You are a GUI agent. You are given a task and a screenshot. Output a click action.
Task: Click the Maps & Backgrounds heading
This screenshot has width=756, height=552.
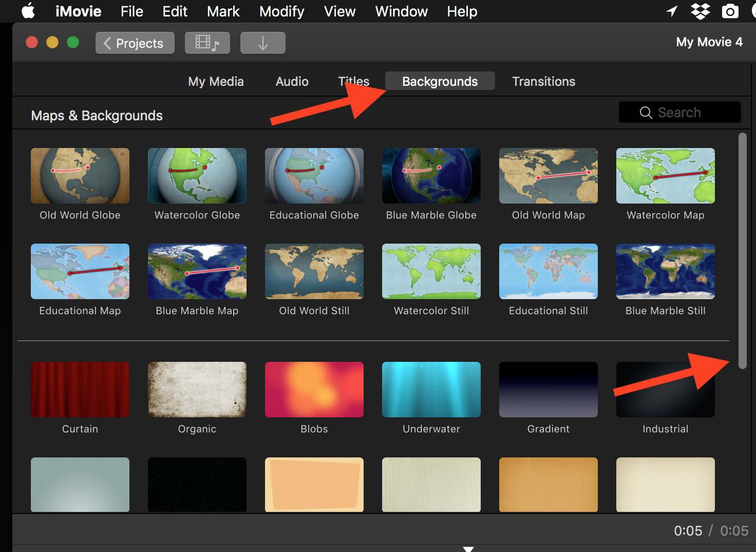pyautogui.click(x=97, y=116)
